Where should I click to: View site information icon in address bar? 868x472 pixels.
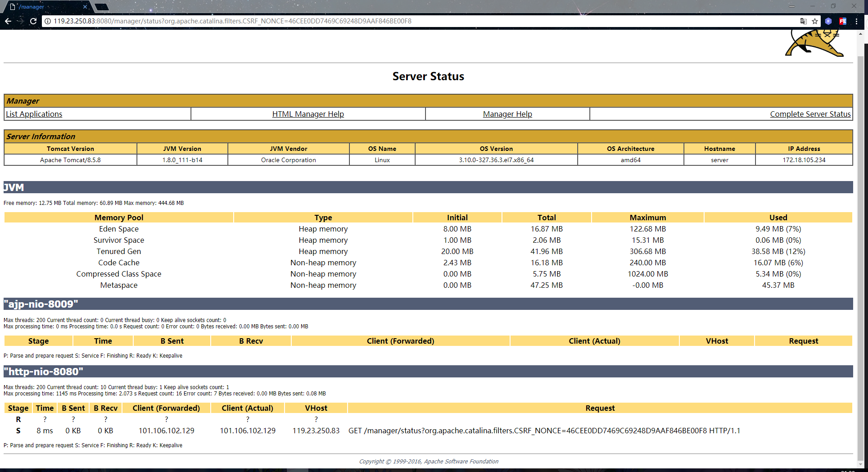click(48, 21)
